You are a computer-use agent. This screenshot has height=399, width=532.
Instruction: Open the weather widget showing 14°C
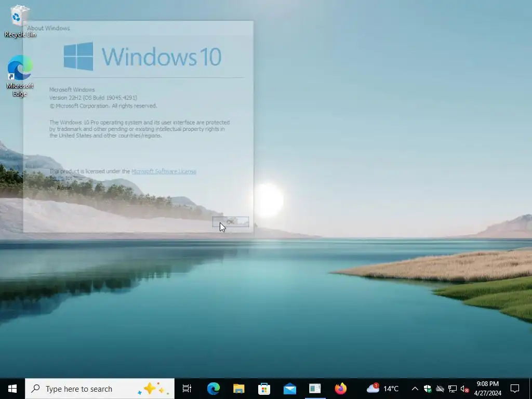(383, 389)
